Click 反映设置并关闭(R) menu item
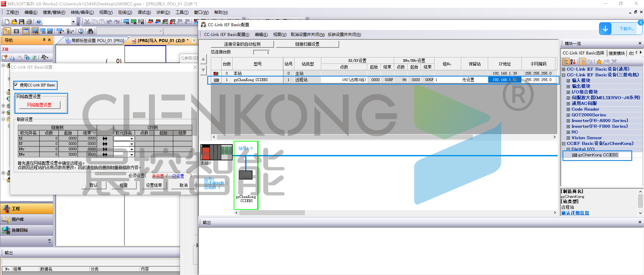 click(x=344, y=35)
